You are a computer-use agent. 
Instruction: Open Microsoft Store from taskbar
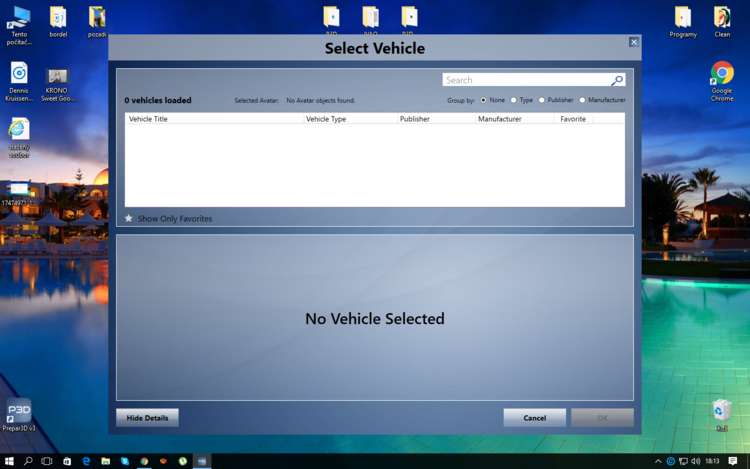(67, 461)
